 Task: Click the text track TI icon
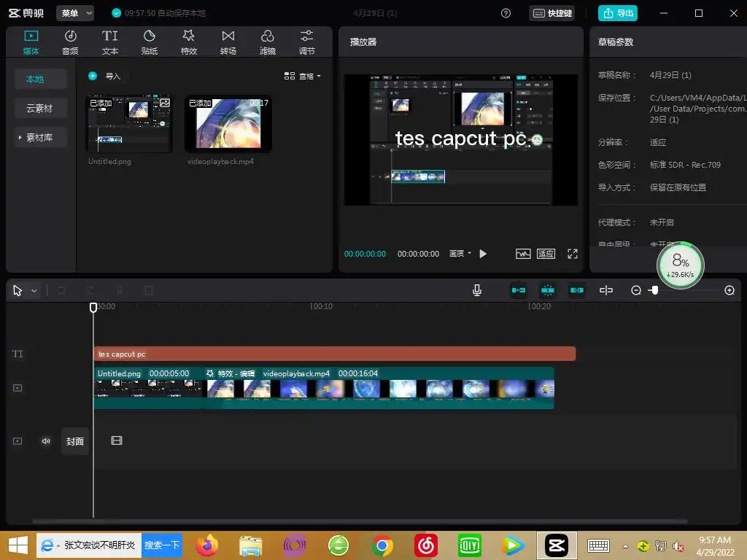(18, 354)
